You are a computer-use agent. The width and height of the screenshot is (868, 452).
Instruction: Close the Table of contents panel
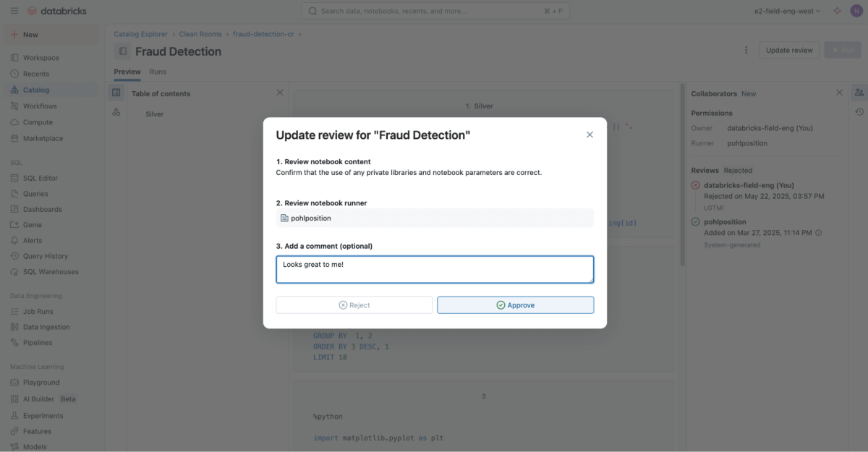pyautogui.click(x=280, y=93)
